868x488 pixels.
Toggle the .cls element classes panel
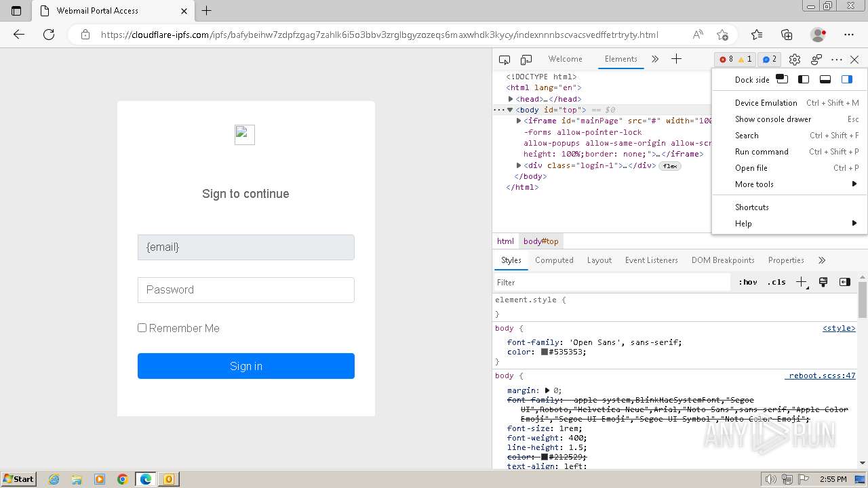pyautogui.click(x=776, y=283)
